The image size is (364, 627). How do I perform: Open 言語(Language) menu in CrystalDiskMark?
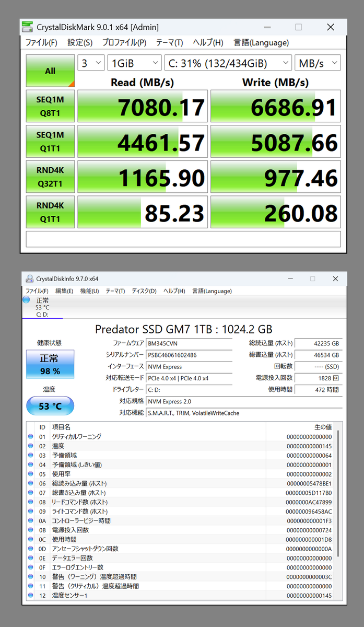coord(261,43)
